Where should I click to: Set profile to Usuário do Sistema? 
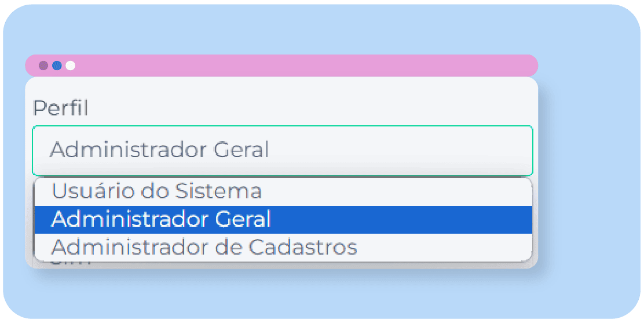(x=156, y=191)
